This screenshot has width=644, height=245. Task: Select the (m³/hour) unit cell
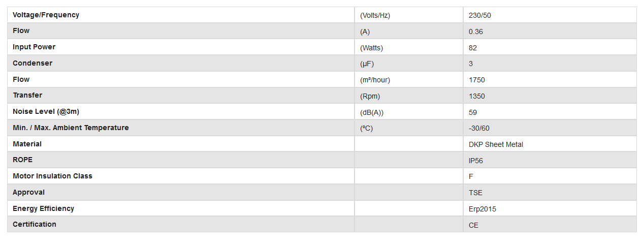[375, 80]
